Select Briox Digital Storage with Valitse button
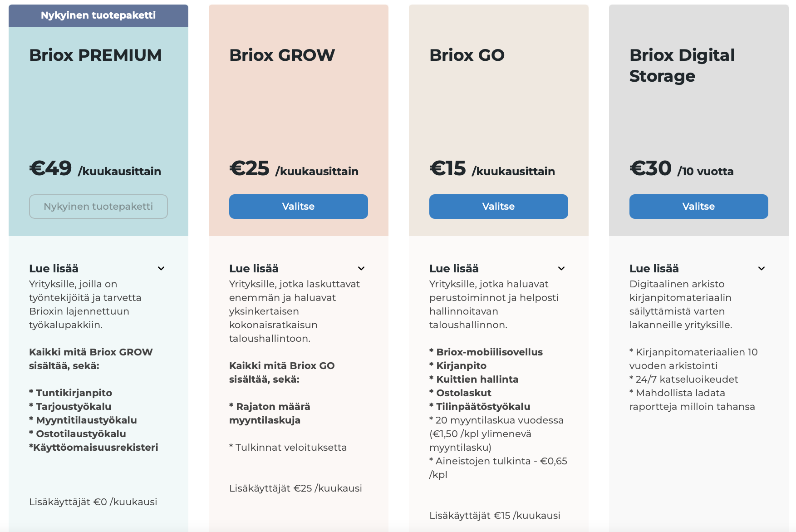The image size is (796, 532). coord(698,207)
